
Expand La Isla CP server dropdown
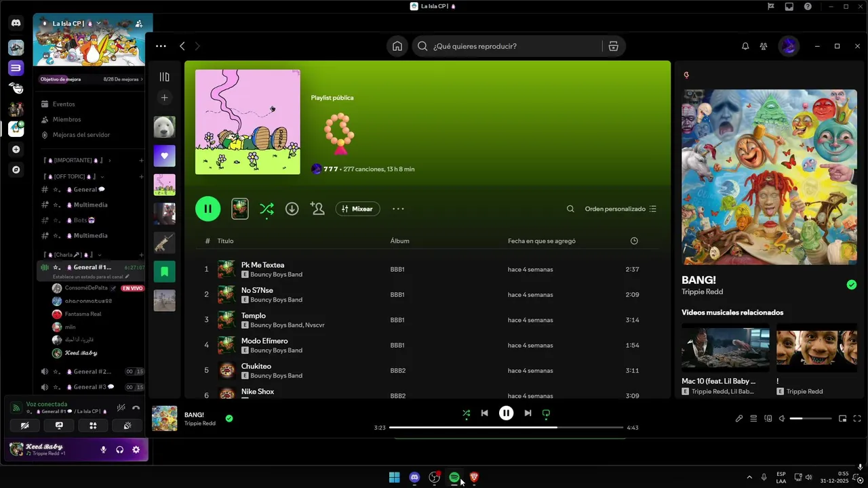point(98,23)
